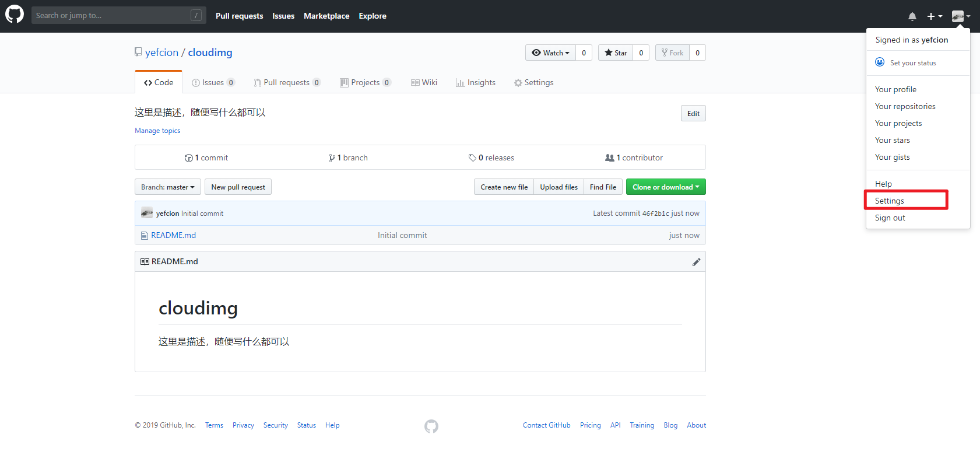The width and height of the screenshot is (980, 476).
Task: Select the Code tab
Action: click(x=159, y=82)
